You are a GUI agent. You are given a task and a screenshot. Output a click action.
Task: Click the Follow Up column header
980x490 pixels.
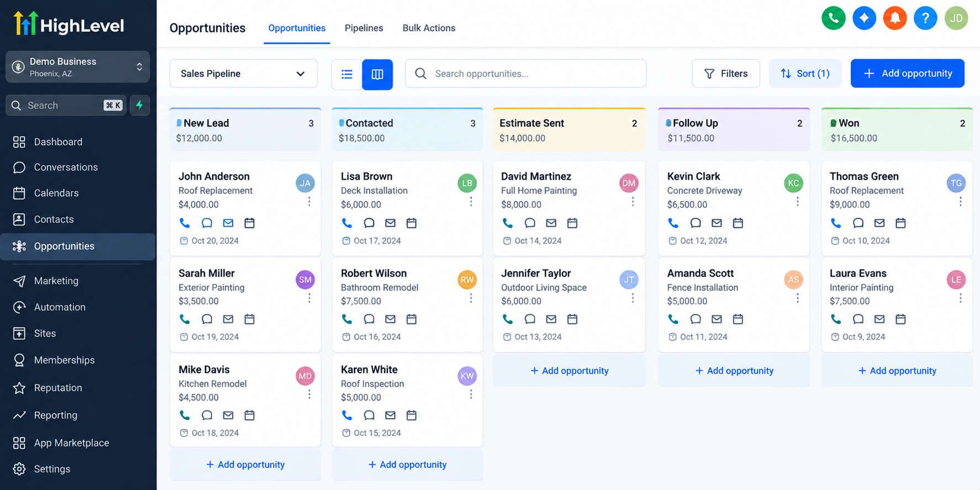point(734,130)
